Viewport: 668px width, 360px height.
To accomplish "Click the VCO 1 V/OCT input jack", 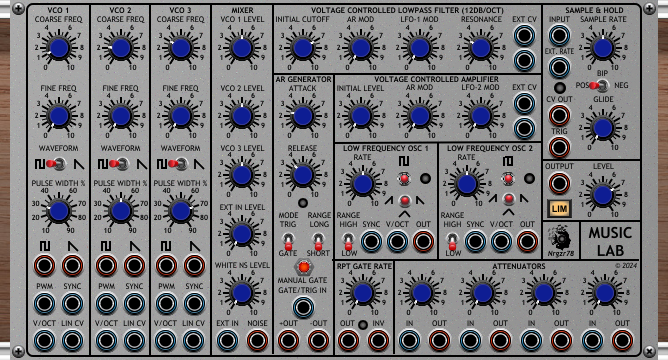I will coord(44,341).
